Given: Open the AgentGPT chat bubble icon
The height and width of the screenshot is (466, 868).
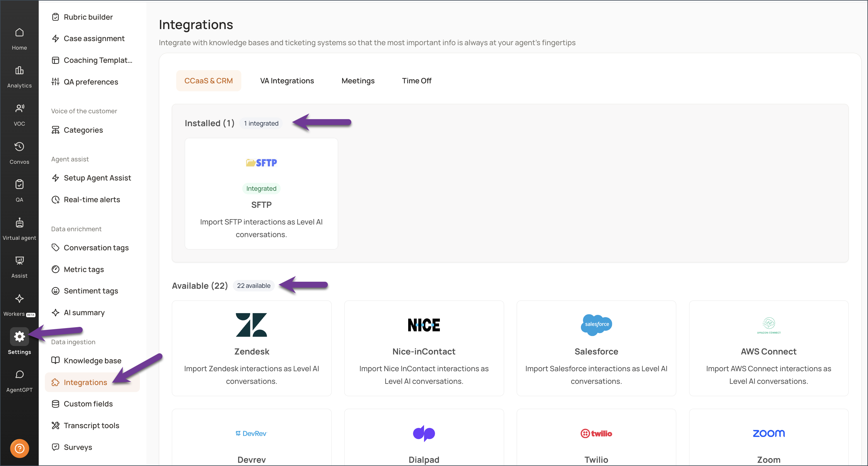Looking at the screenshot, I should [19, 374].
